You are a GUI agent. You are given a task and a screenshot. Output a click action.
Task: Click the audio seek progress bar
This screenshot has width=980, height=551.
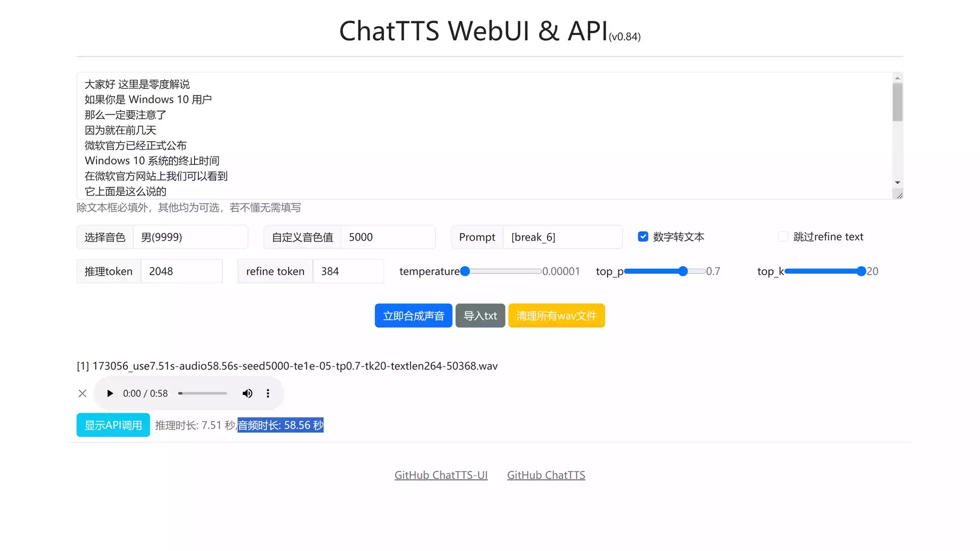(202, 393)
